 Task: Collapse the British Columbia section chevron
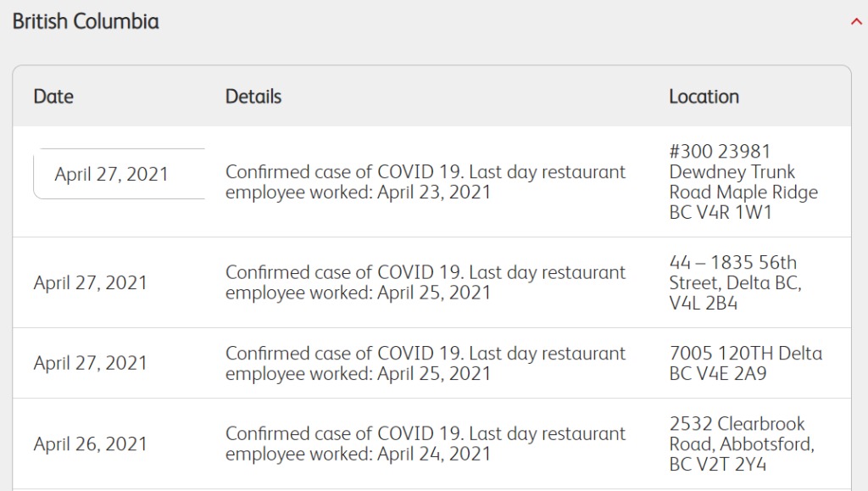pyautogui.click(x=856, y=22)
